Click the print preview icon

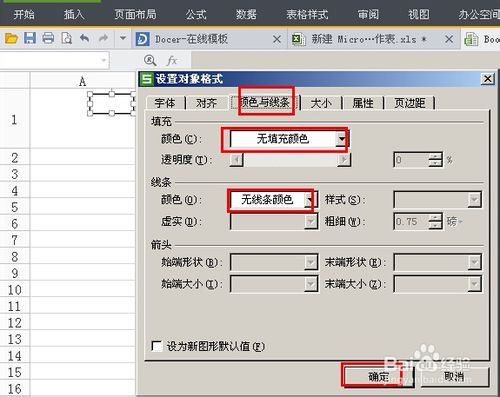point(66,39)
